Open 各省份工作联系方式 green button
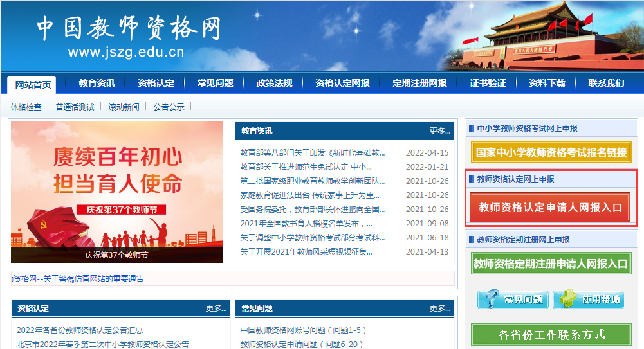644x349 pixels. (x=551, y=335)
